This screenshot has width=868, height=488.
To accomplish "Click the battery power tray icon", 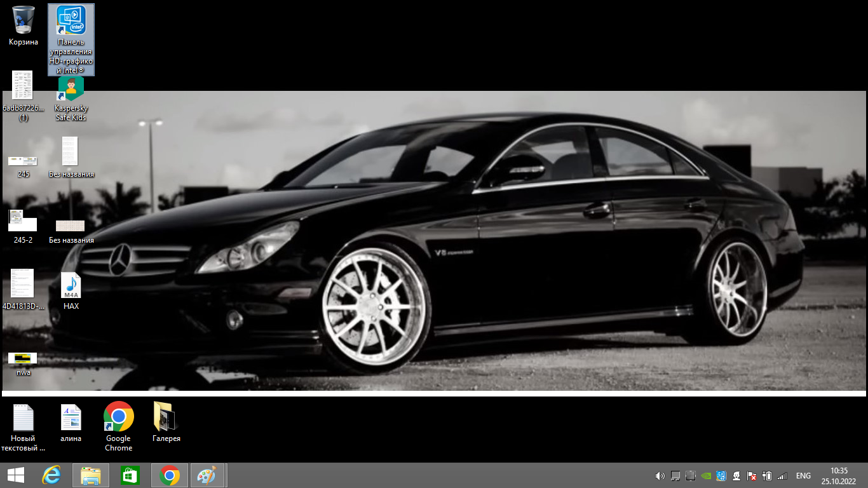I will pos(767,476).
